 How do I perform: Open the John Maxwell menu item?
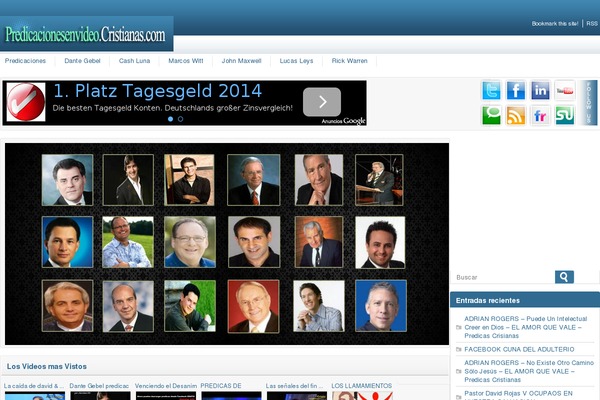point(241,61)
